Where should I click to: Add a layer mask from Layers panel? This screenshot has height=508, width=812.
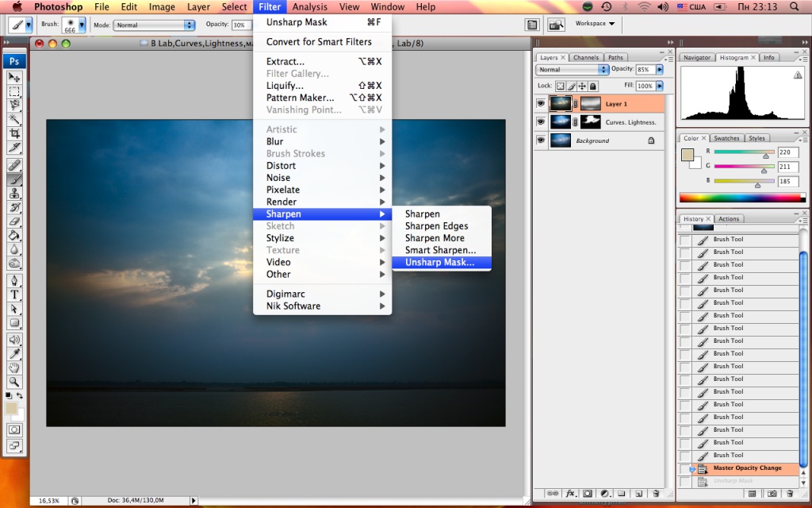coord(586,493)
